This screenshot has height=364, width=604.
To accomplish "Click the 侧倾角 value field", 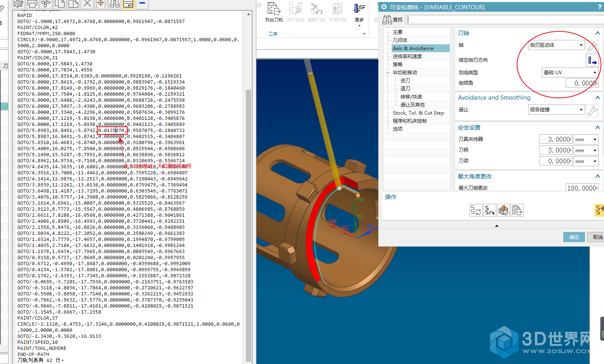I will (581, 83).
